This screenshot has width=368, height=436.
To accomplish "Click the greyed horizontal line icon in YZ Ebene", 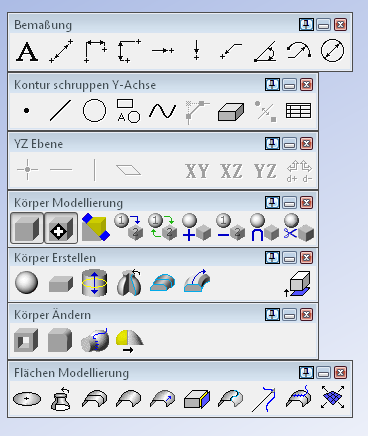I will [x=61, y=170].
